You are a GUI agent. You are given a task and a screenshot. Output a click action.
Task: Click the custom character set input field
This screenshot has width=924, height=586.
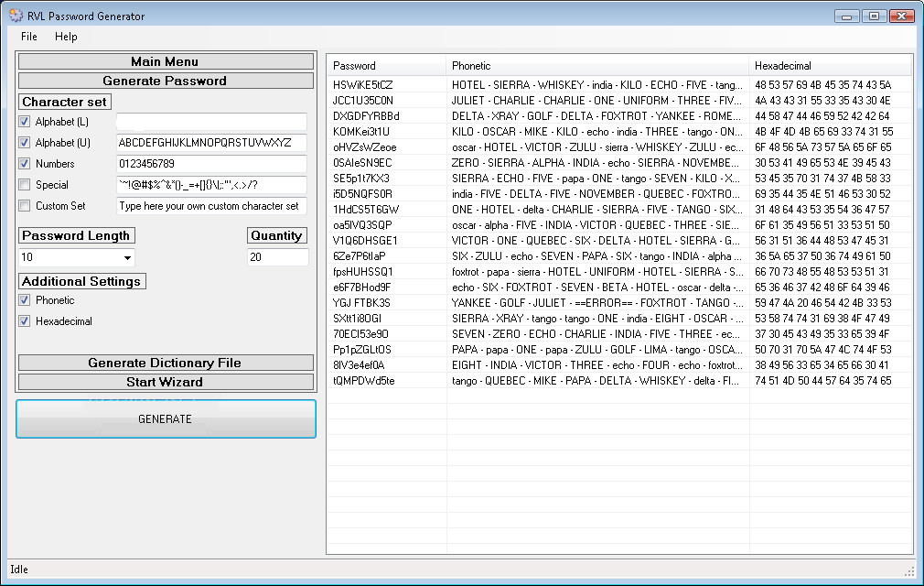pyautogui.click(x=211, y=206)
